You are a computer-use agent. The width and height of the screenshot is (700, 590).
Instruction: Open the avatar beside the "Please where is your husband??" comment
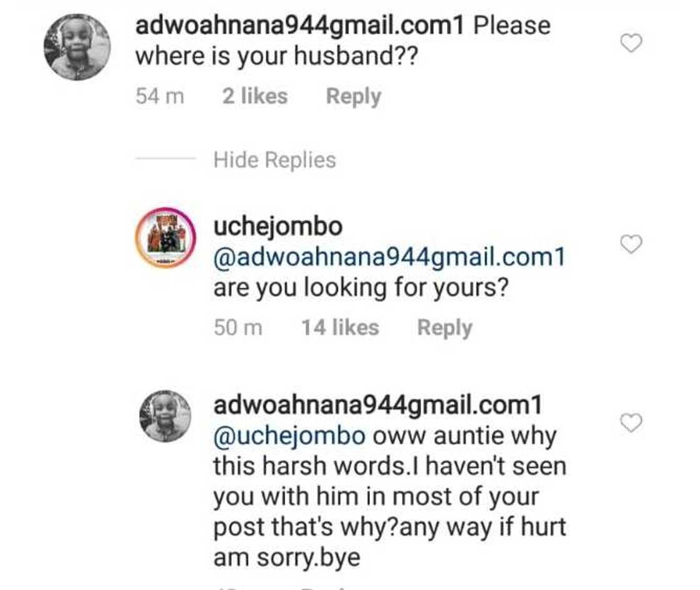coord(77,47)
